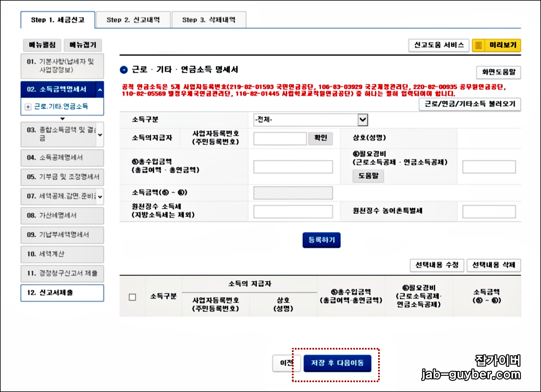The image size is (541, 392).
Task: Click the ⑤총수입금액 input field
Action: 293,167
